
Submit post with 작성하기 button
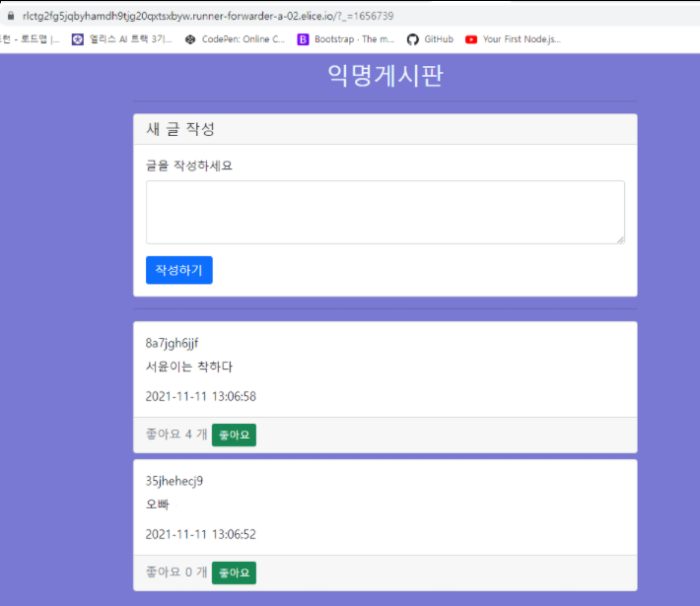click(179, 270)
